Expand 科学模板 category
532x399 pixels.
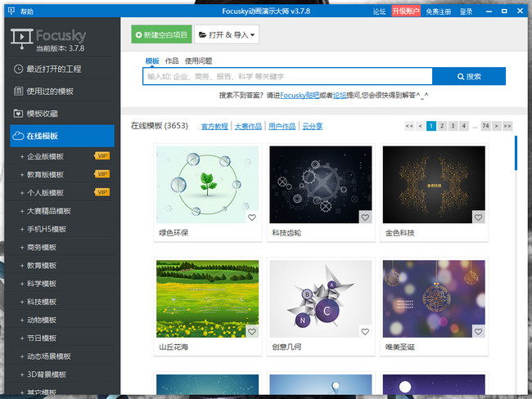click(x=62, y=284)
